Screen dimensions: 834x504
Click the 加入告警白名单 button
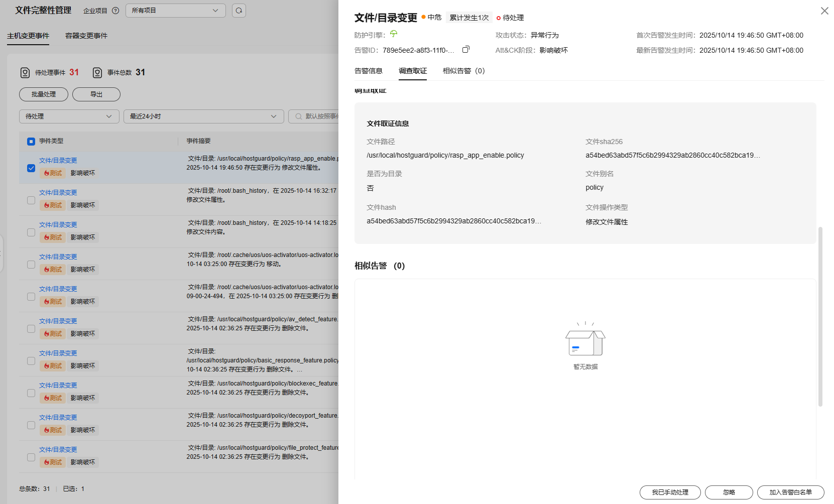pyautogui.click(x=791, y=492)
